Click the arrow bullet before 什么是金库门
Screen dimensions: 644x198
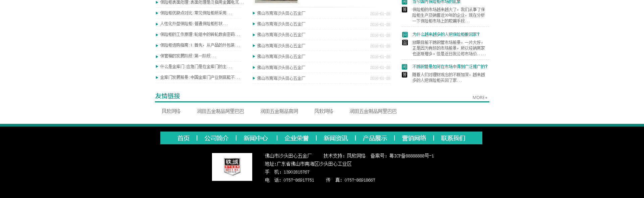coord(157,67)
